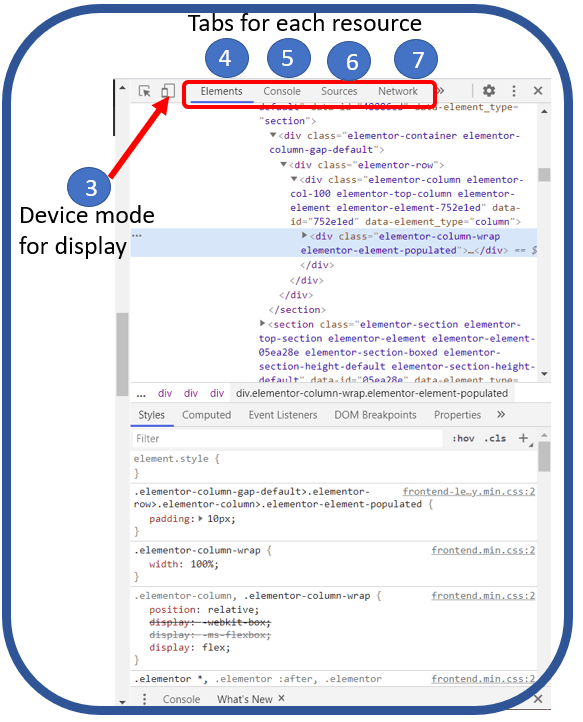Open the drawer three-dot menu
Image resolution: width=583 pixels, height=722 pixels.
145,699
